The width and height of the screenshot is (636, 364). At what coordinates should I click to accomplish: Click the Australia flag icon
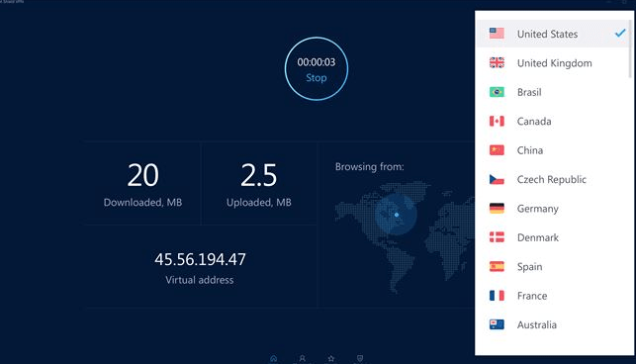[497, 324]
